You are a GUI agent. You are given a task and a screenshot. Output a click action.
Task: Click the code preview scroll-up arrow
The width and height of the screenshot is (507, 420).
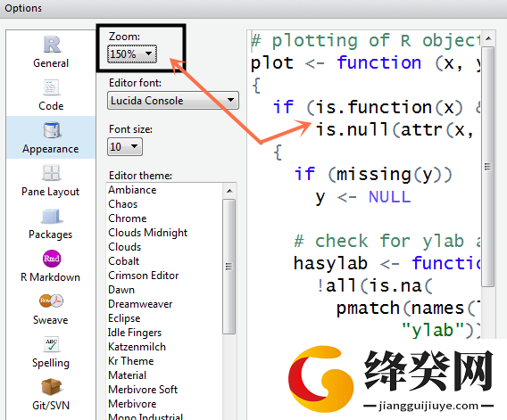tap(488, 38)
